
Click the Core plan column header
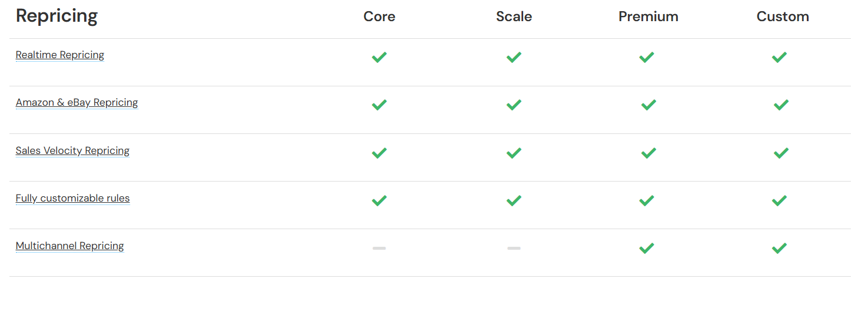379,16
